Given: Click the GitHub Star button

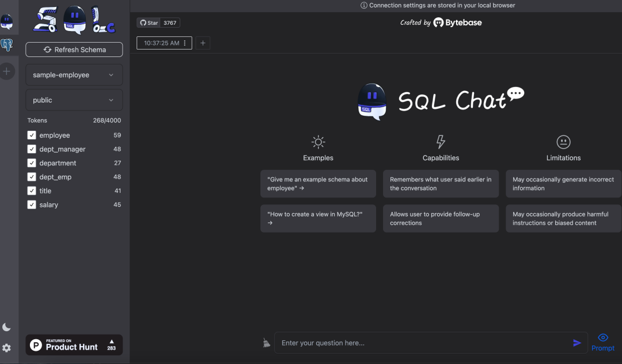Looking at the screenshot, I should [149, 22].
